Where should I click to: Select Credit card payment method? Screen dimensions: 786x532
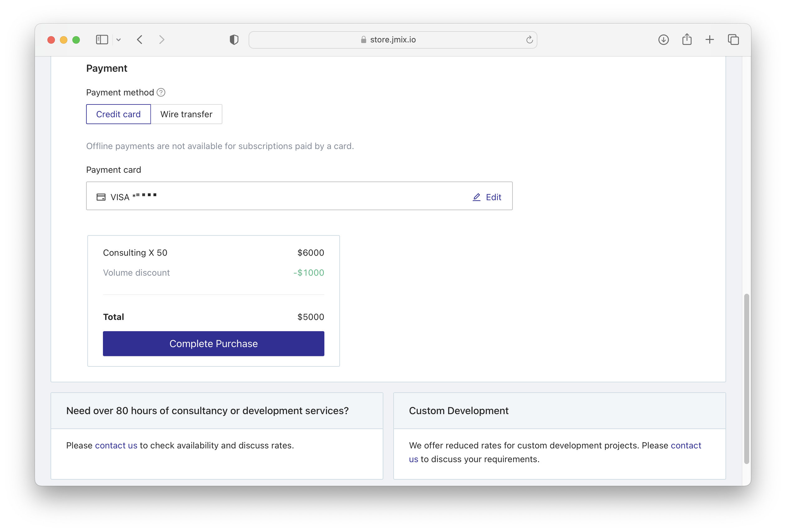tap(119, 114)
